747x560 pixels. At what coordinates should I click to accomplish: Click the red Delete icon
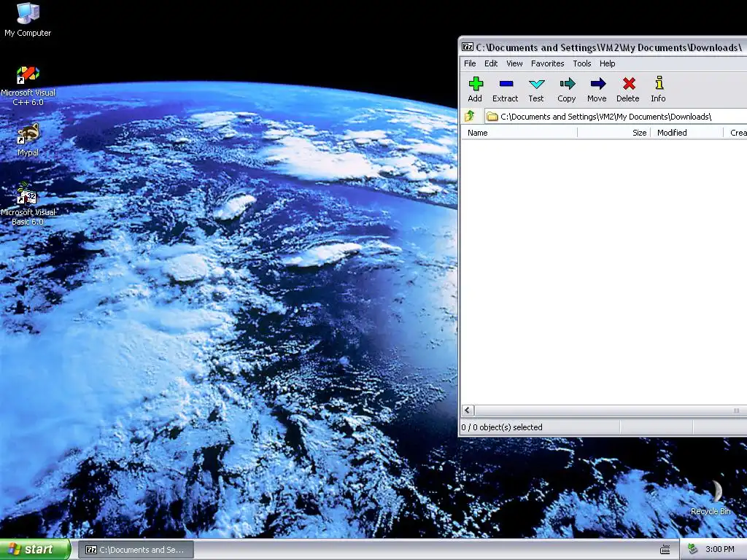(628, 90)
